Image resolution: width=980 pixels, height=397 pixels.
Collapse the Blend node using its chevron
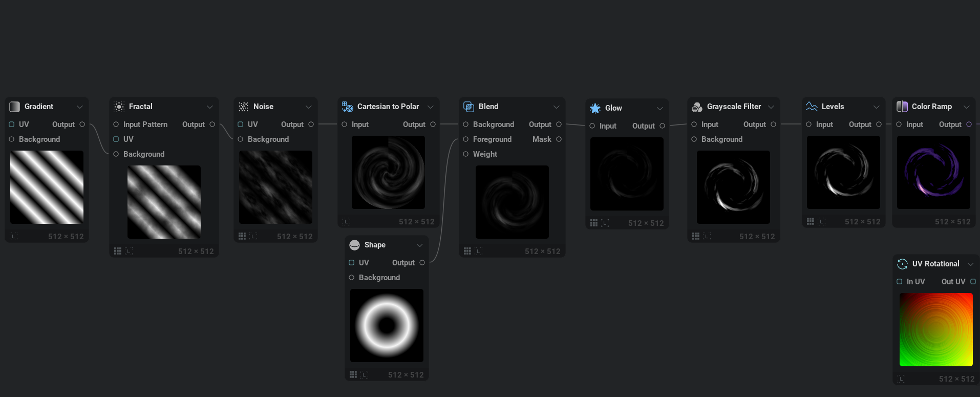point(557,107)
